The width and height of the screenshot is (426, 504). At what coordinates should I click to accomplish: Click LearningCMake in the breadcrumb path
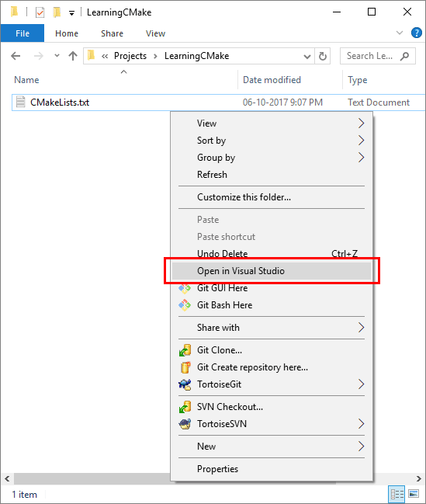196,56
